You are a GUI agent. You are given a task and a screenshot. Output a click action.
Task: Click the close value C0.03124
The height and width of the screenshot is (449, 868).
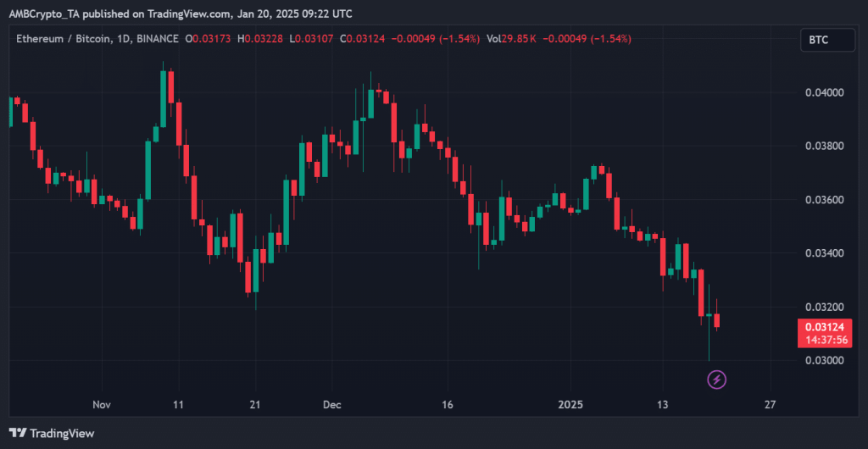[x=364, y=39]
